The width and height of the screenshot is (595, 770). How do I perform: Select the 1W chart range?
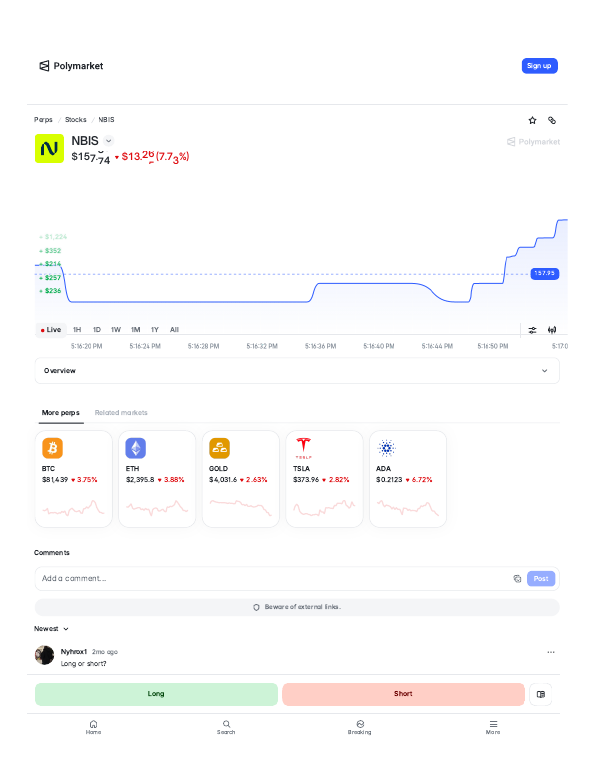click(116, 330)
